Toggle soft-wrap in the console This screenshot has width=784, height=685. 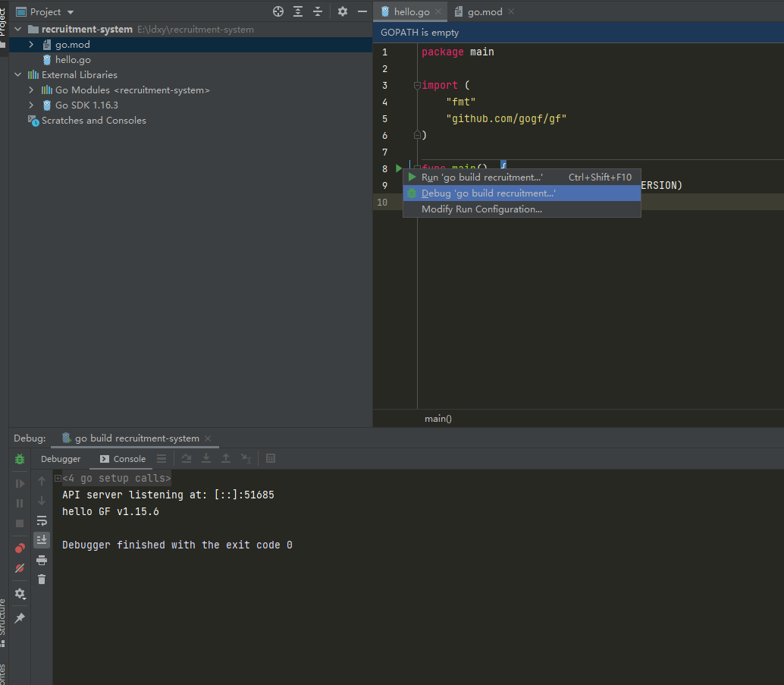[x=42, y=520]
